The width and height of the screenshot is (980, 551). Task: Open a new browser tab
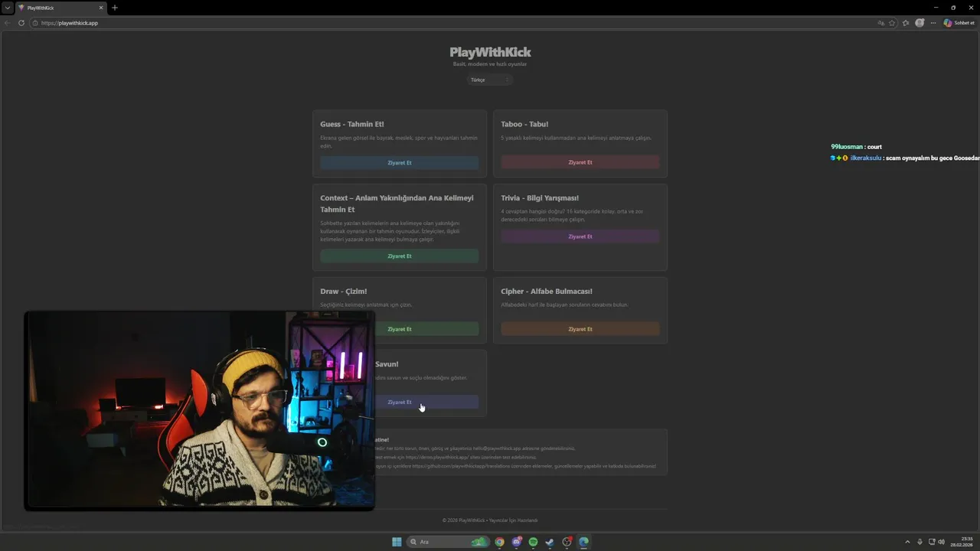click(115, 8)
